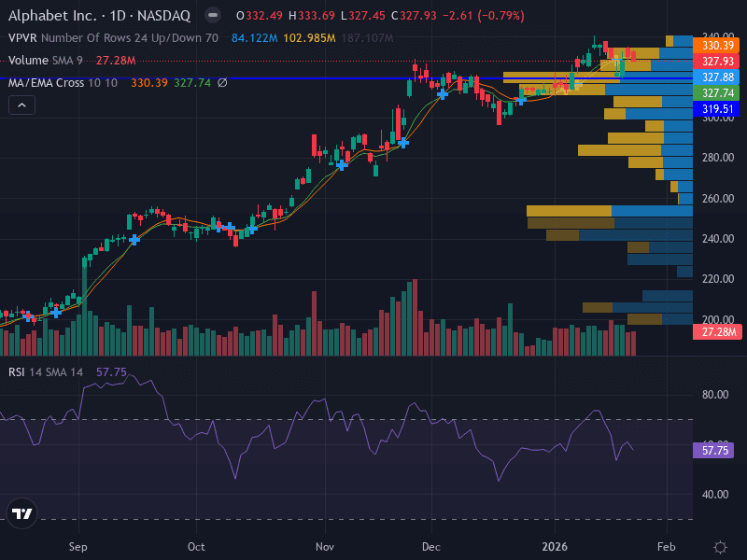Click the 80.00 RSI axis label
This screenshot has width=747, height=560.
(x=715, y=395)
